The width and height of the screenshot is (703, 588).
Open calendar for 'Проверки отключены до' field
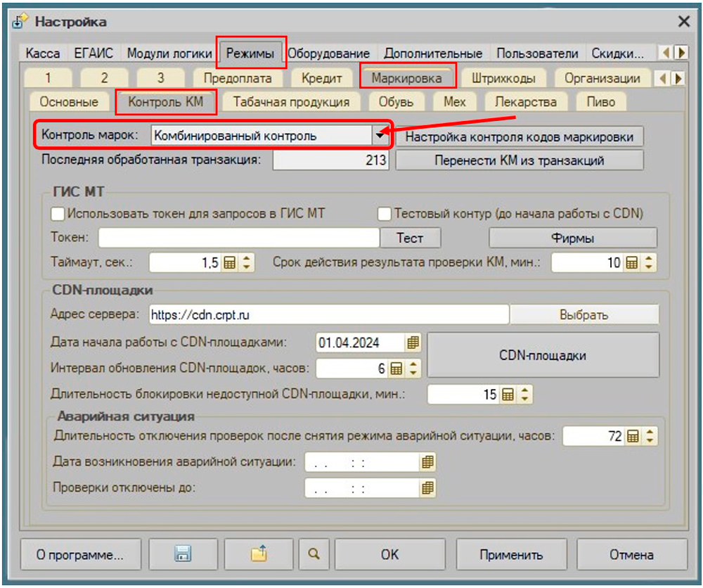pyautogui.click(x=427, y=487)
